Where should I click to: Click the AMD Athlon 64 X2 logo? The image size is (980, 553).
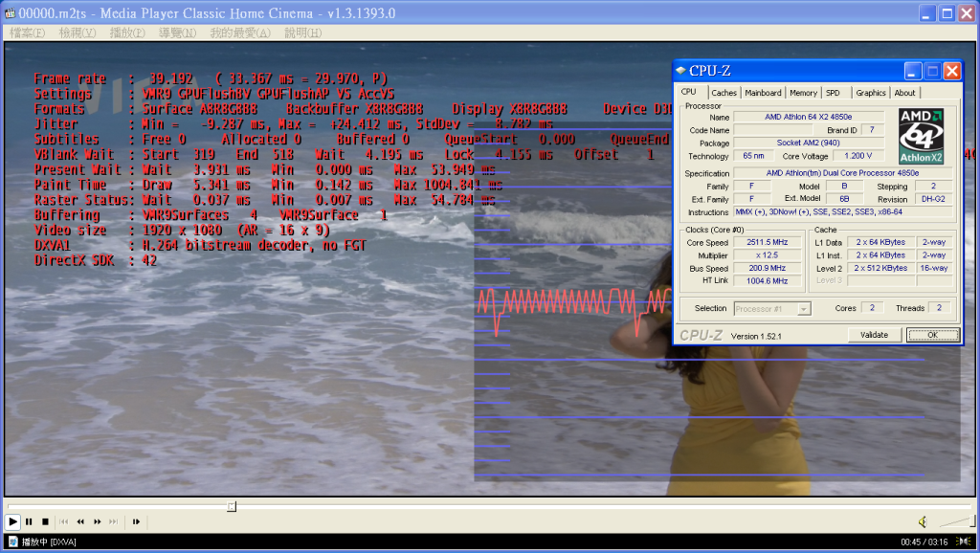click(921, 136)
